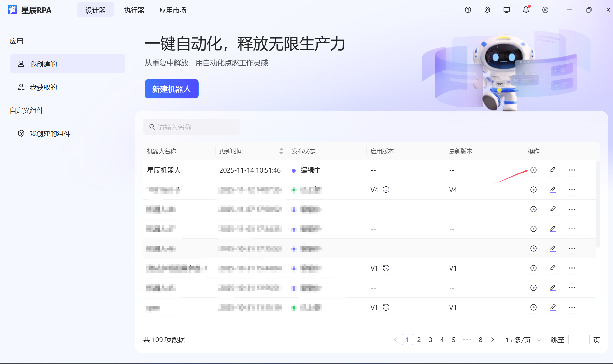
Task: Select 我获取的 in the sidebar
Action: click(43, 87)
